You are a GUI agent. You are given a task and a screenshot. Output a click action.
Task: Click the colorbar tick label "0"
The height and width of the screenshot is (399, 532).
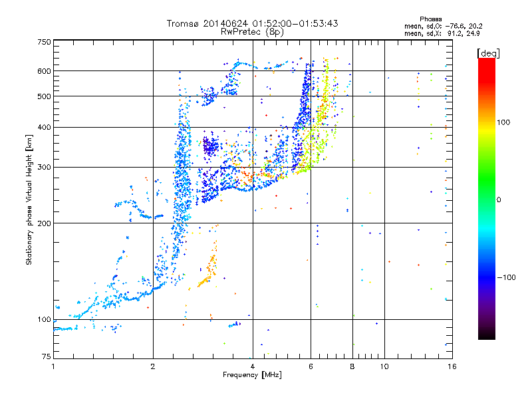tap(499, 200)
